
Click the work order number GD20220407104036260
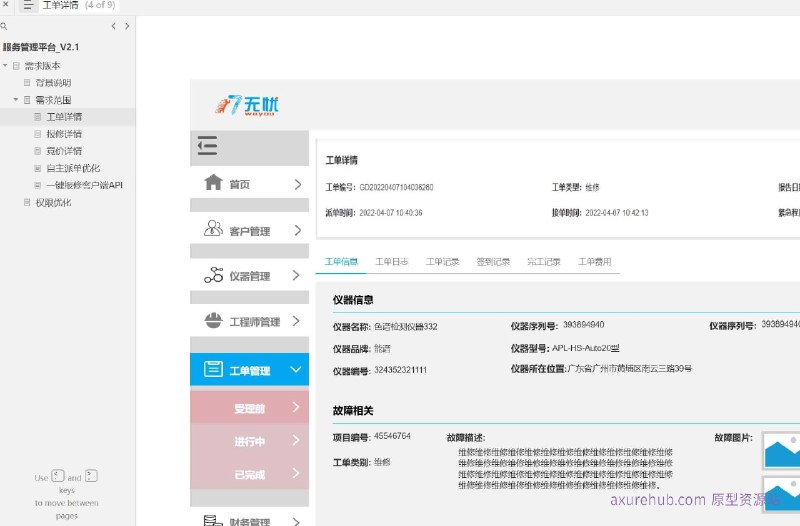[x=396, y=187]
